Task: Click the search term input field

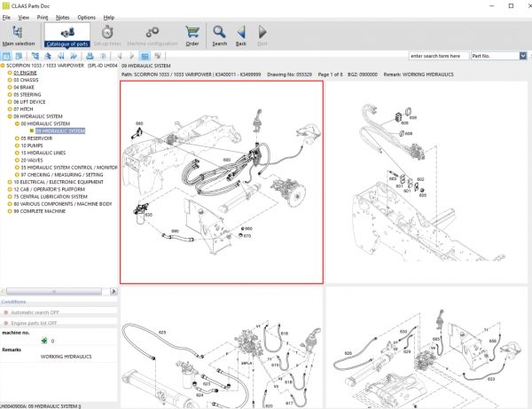Action: click(x=439, y=56)
